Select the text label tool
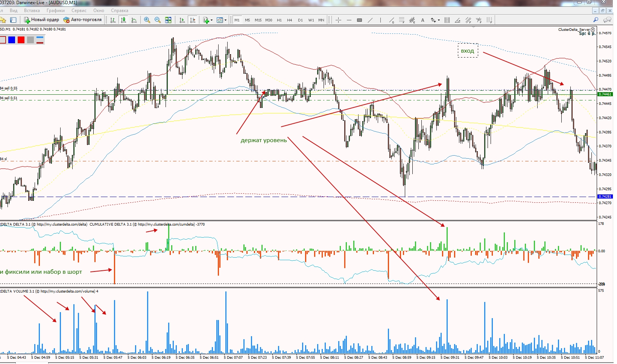Viewport: 617px width, 364px height. (x=423, y=20)
